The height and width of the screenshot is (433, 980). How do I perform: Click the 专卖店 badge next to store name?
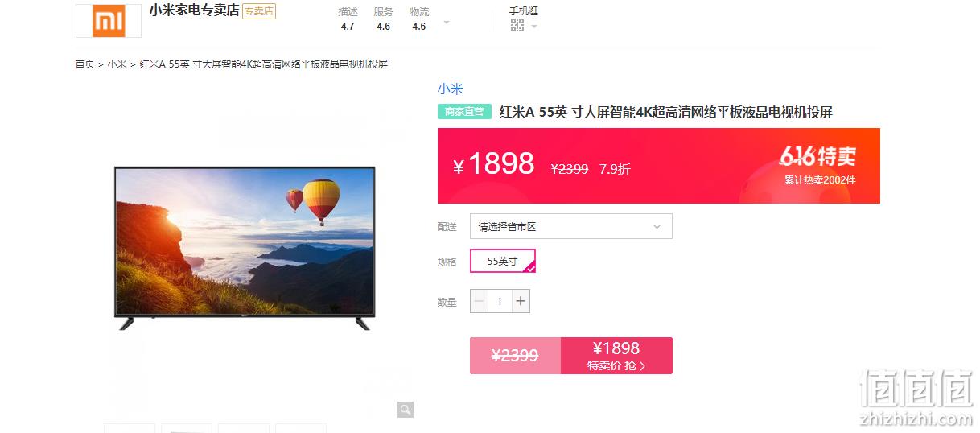click(259, 11)
